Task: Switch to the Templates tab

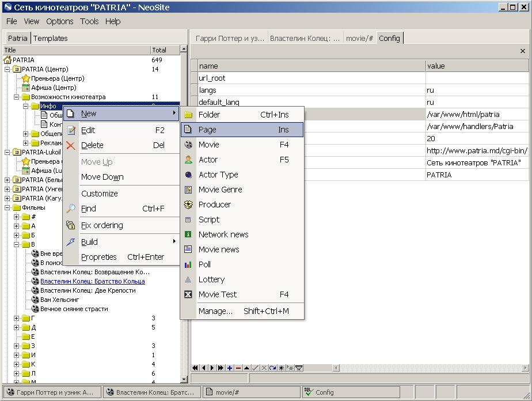Action: point(51,38)
